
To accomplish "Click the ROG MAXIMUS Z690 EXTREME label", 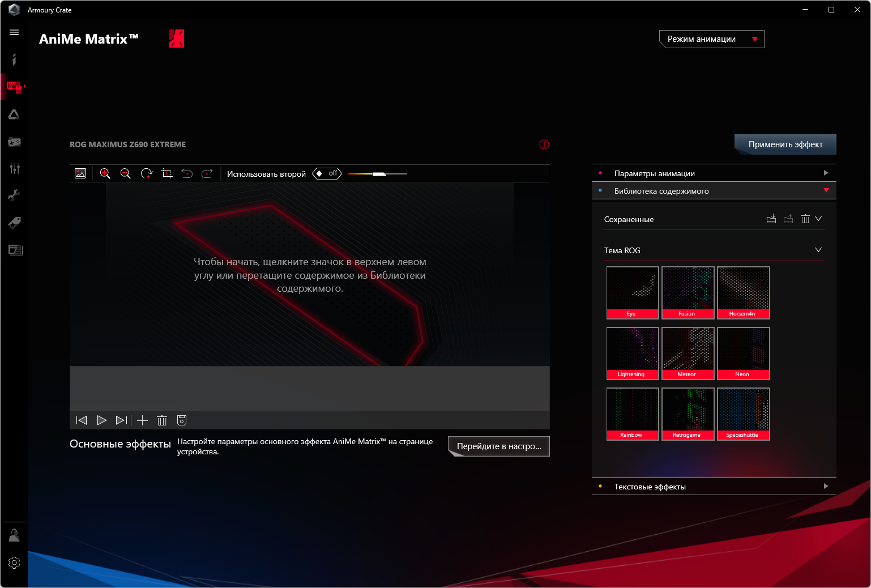I will coord(127,144).
